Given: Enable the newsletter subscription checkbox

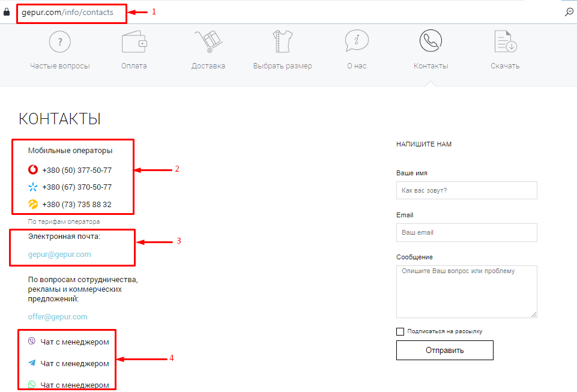Looking at the screenshot, I should point(400,331).
